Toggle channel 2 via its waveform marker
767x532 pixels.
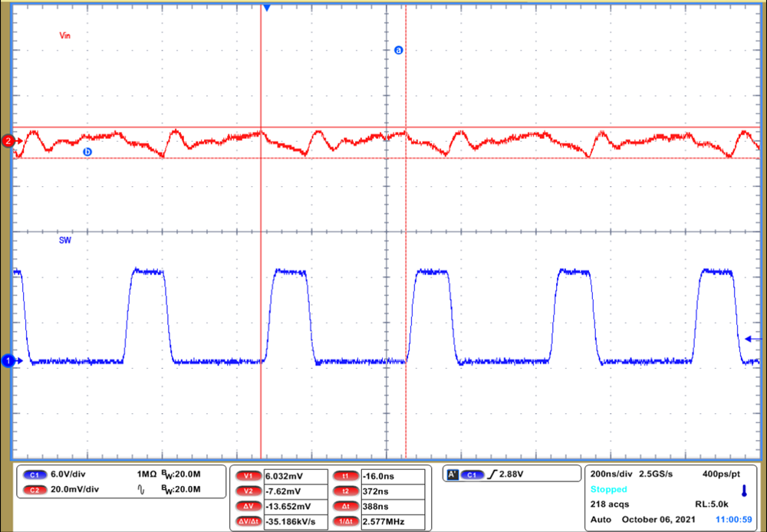(7, 141)
